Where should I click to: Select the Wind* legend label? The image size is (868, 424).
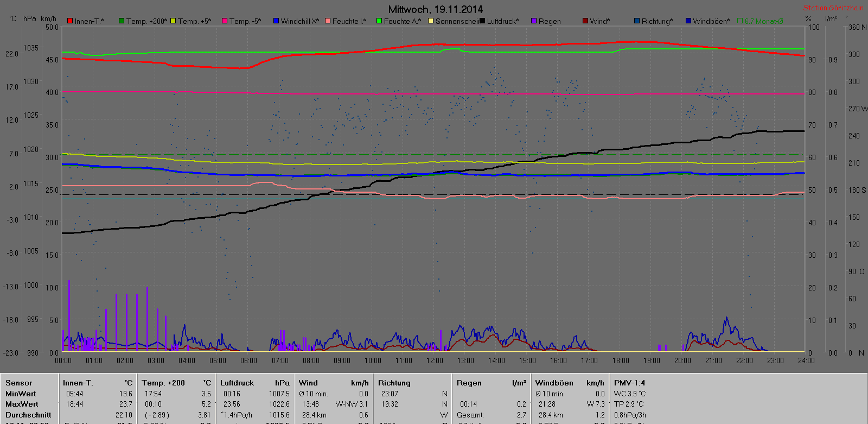pos(600,21)
